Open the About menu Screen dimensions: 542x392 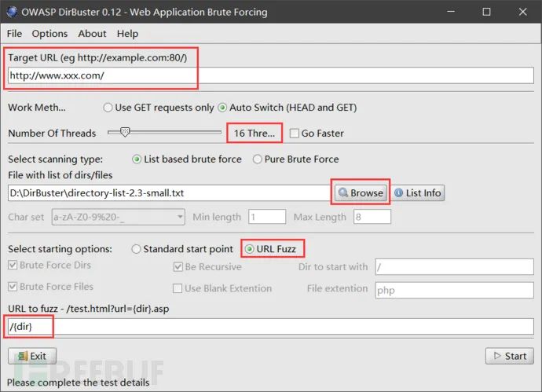[92, 34]
